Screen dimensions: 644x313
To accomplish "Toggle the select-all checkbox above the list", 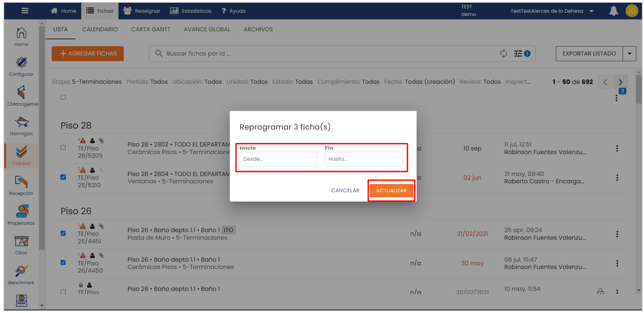I will click(63, 97).
